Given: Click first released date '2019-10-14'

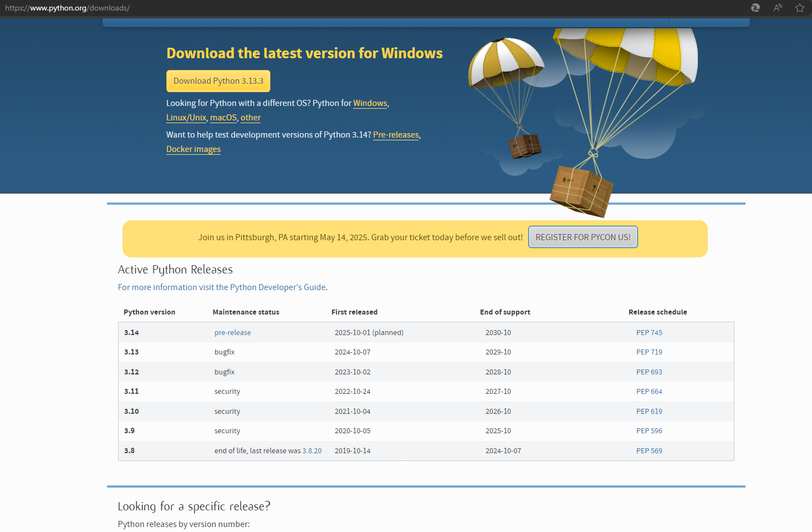Looking at the screenshot, I should [x=353, y=451].
